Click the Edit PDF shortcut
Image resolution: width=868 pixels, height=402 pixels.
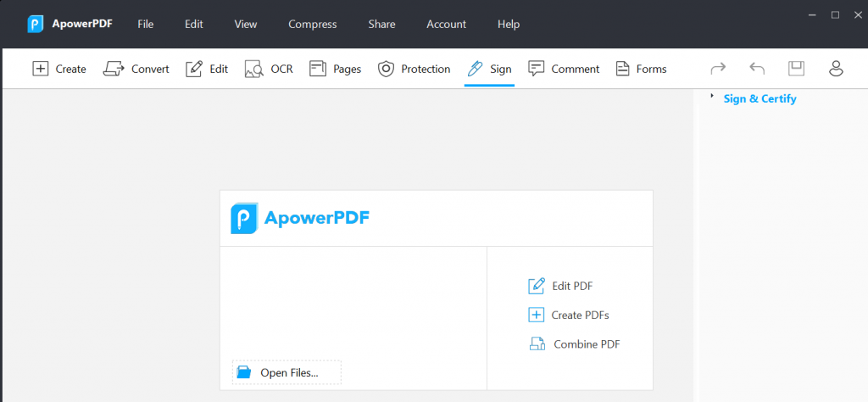coord(561,287)
